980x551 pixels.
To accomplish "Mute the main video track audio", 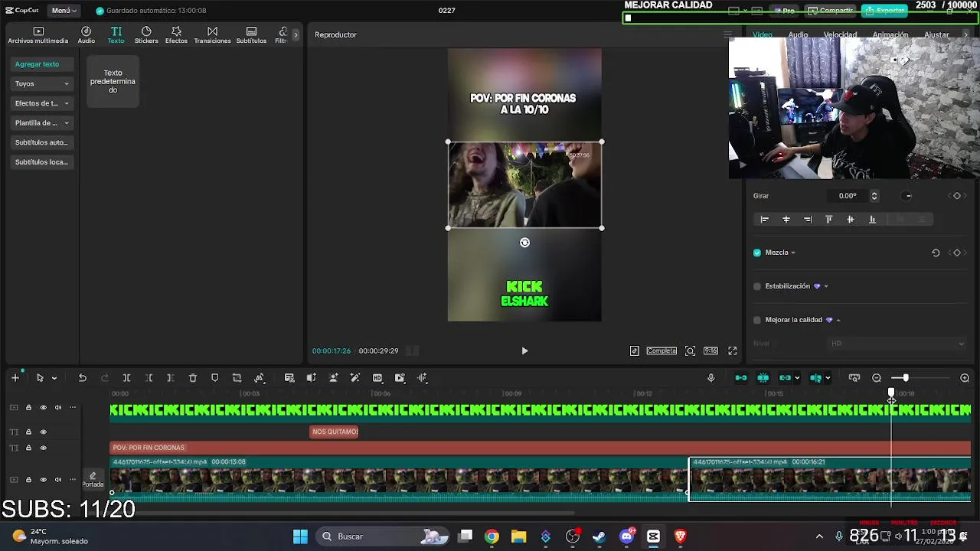I will (x=57, y=480).
